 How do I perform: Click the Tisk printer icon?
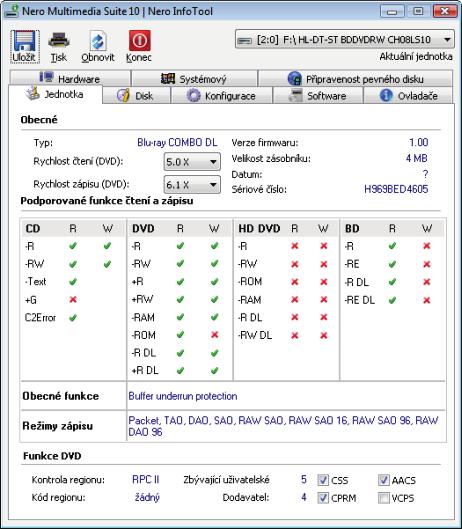59,41
